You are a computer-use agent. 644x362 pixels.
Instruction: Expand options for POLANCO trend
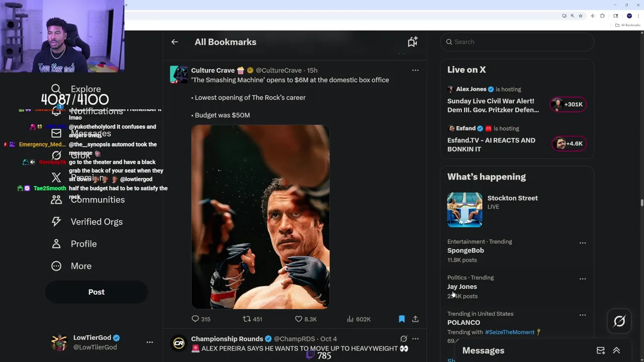point(583,315)
